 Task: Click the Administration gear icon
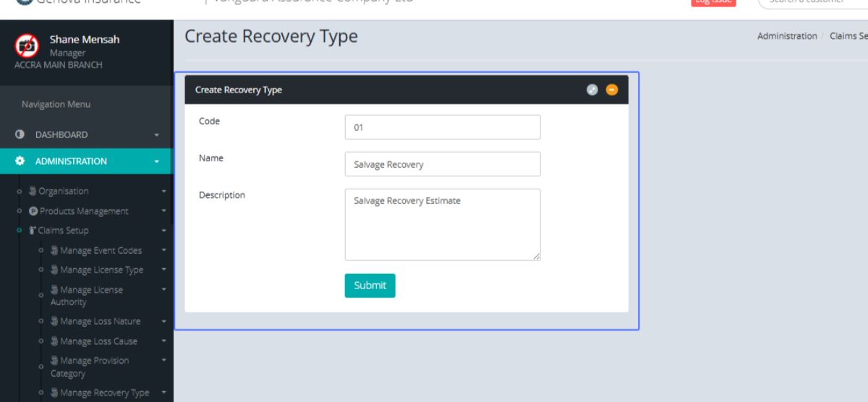20,161
